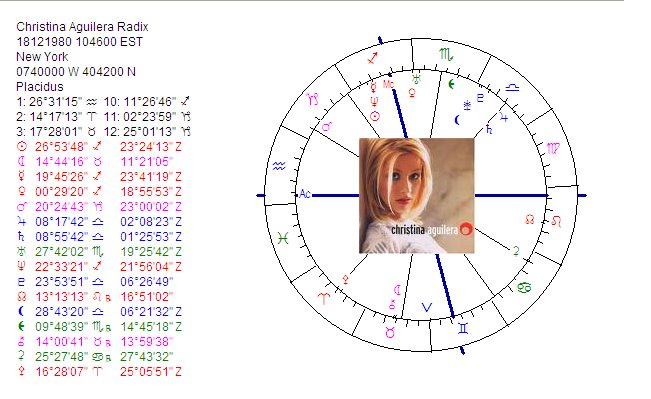The width and height of the screenshot is (651, 399).
Task: Open the Christina Aguilera album cover photo
Action: pos(416,196)
